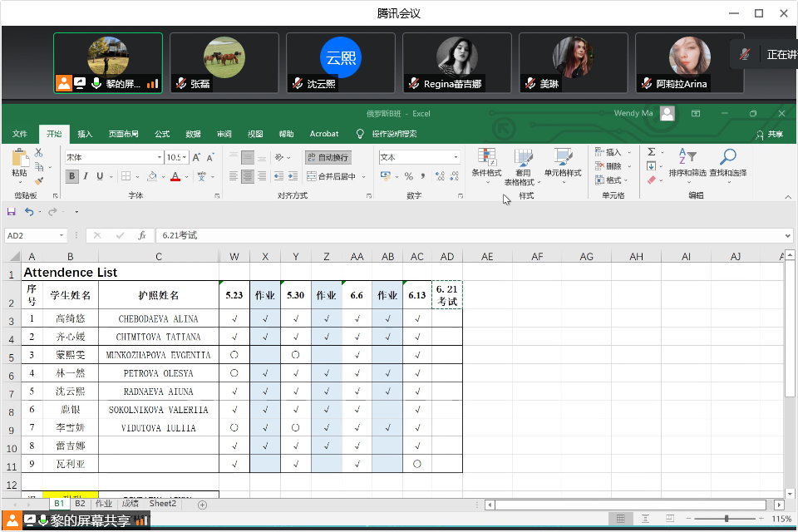Switch to the 成绩 sheet tab

point(130,504)
